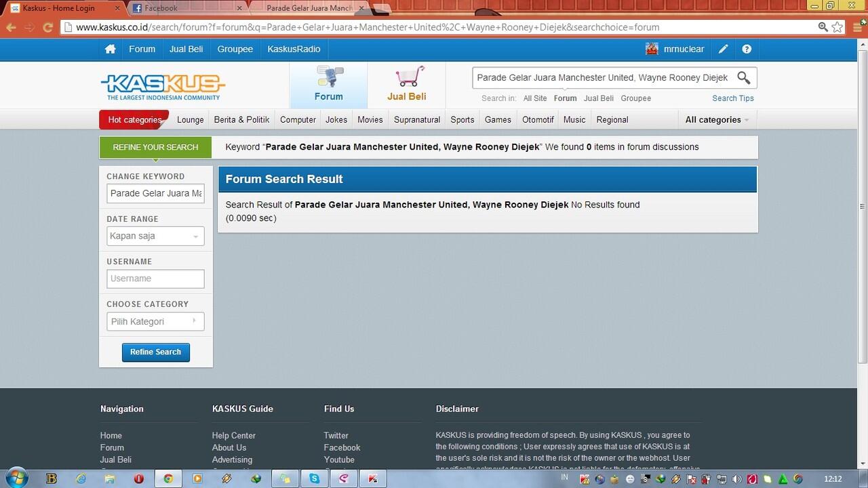Close the Facebook browser tab

(x=240, y=8)
